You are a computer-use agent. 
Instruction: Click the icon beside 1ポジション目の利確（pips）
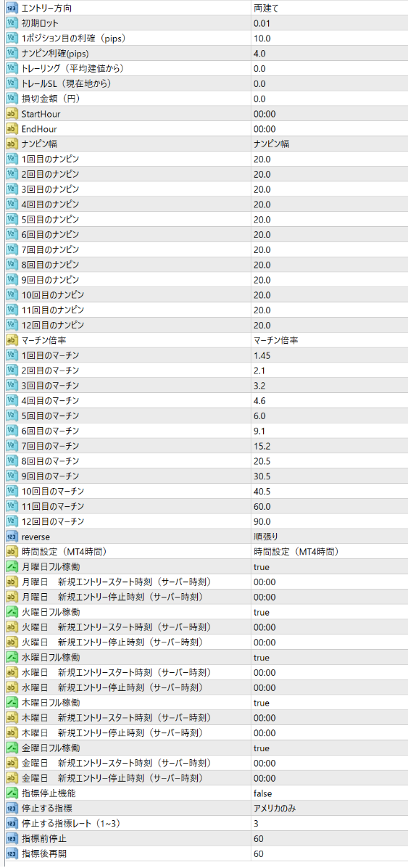click(x=12, y=38)
